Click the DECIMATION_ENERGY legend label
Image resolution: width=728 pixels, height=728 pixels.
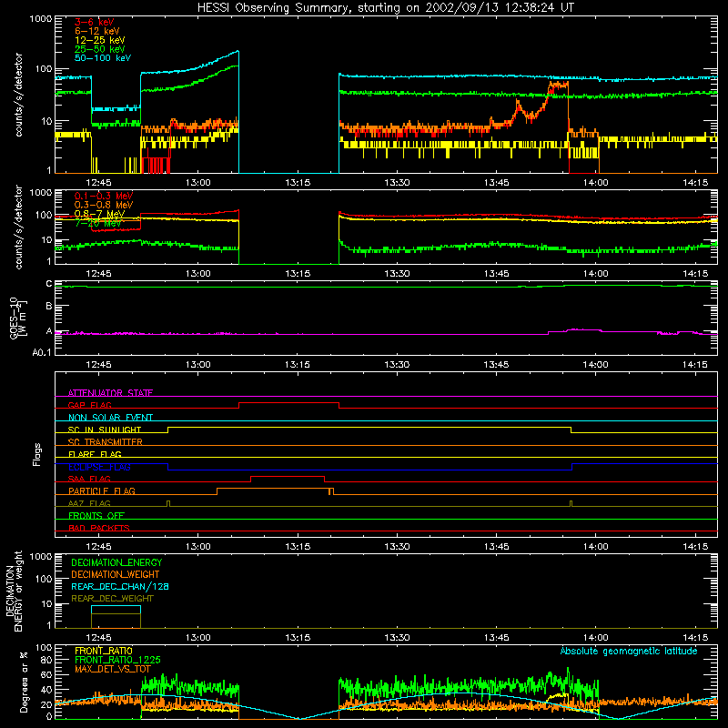(x=116, y=562)
